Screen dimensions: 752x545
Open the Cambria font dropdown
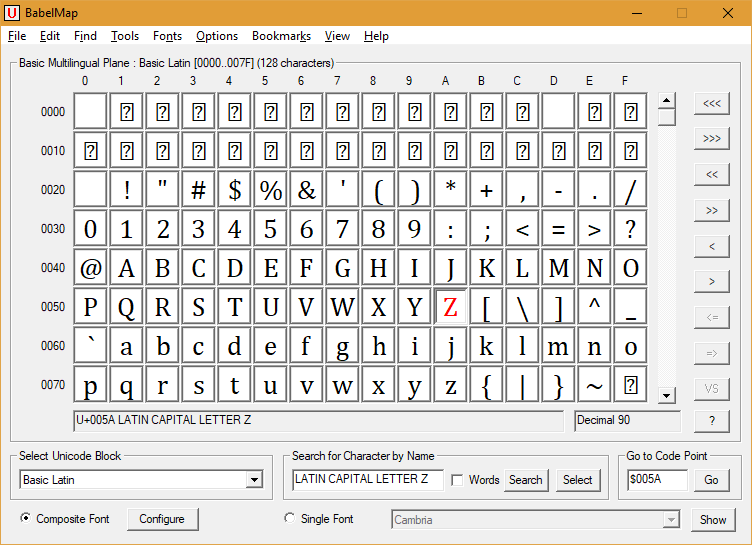point(671,520)
